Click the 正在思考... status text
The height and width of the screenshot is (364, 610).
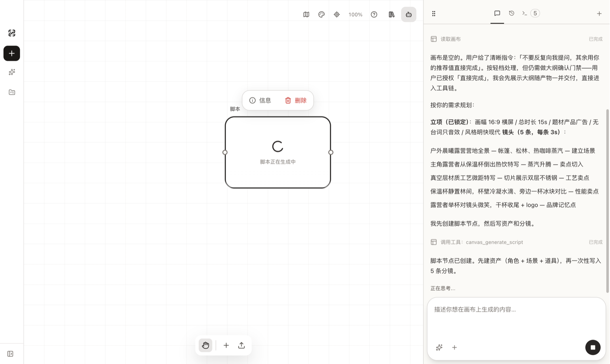(443, 288)
